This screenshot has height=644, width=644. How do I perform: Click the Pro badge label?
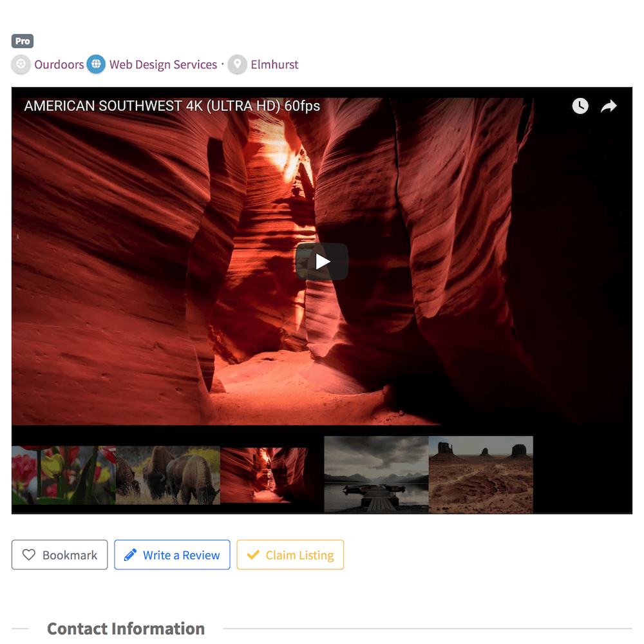(x=23, y=41)
